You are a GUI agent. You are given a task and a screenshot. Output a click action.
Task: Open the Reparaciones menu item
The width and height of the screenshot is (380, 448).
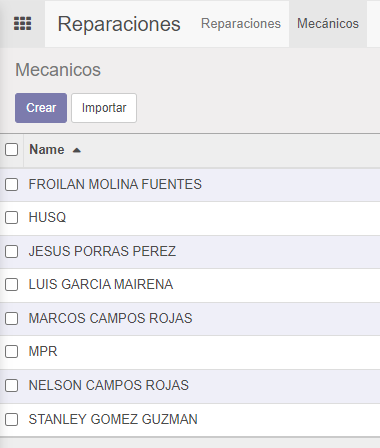coord(241,24)
